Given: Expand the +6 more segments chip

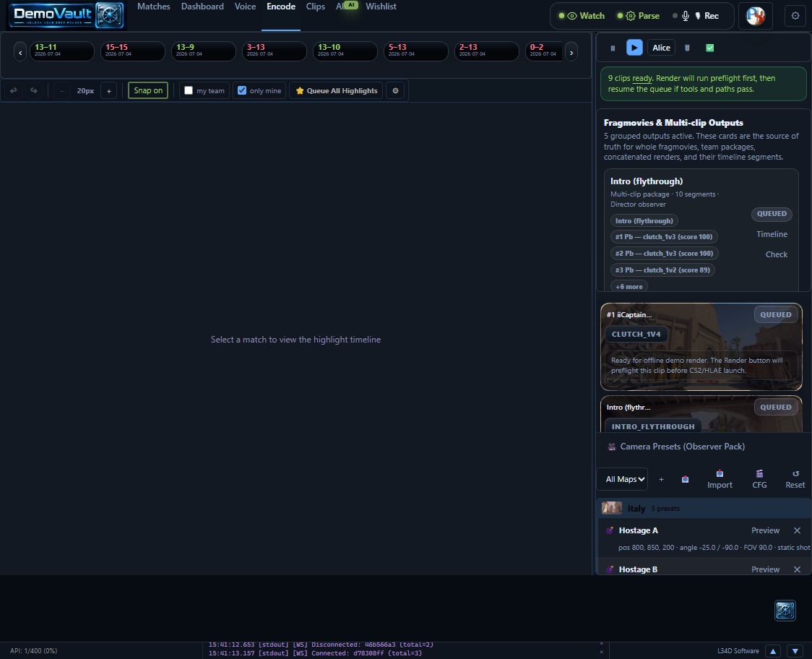Looking at the screenshot, I should tap(629, 286).
